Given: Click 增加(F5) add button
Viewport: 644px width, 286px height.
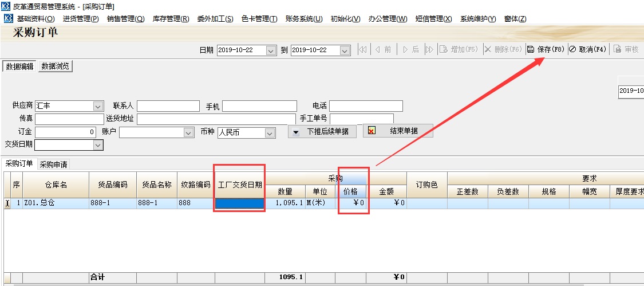Looking at the screenshot, I should (x=459, y=49).
